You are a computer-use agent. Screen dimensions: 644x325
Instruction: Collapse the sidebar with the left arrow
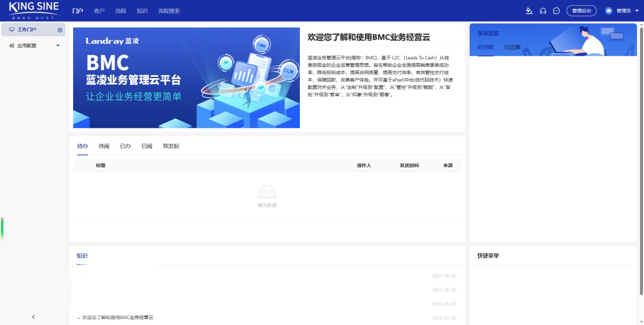click(34, 317)
